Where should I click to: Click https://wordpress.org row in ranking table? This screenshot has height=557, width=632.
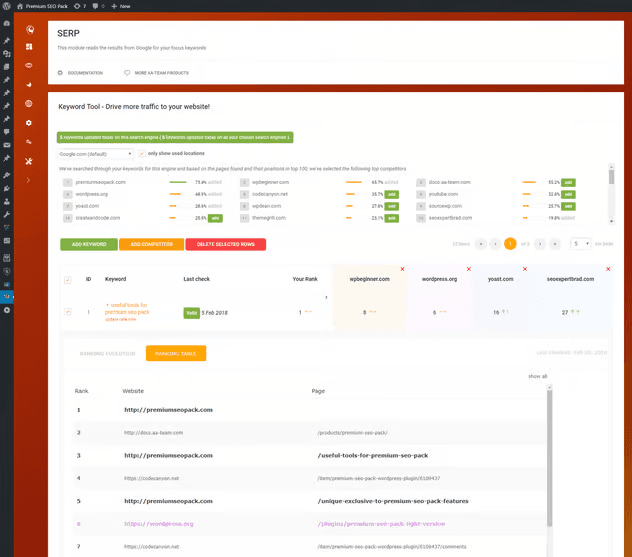[310, 524]
